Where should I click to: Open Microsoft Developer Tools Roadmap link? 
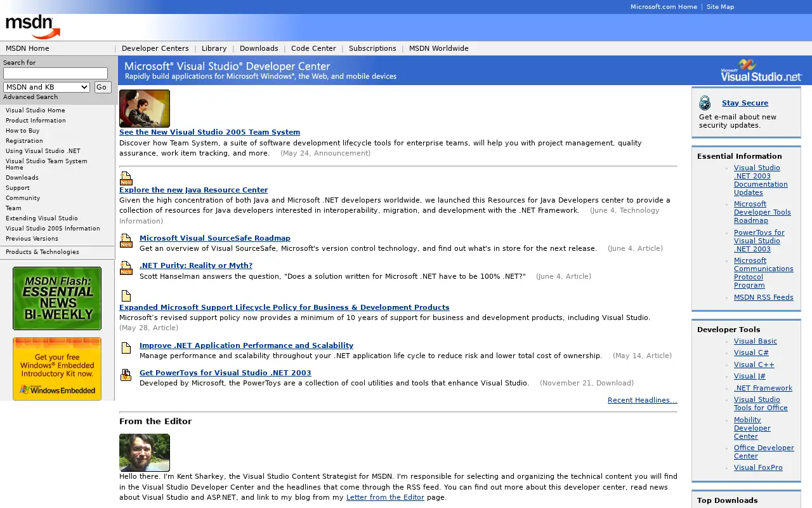click(763, 212)
